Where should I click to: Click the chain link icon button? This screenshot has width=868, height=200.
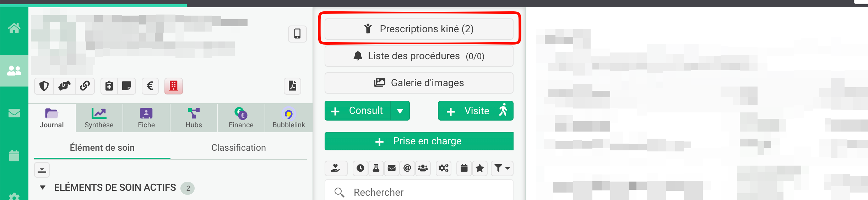tap(85, 86)
